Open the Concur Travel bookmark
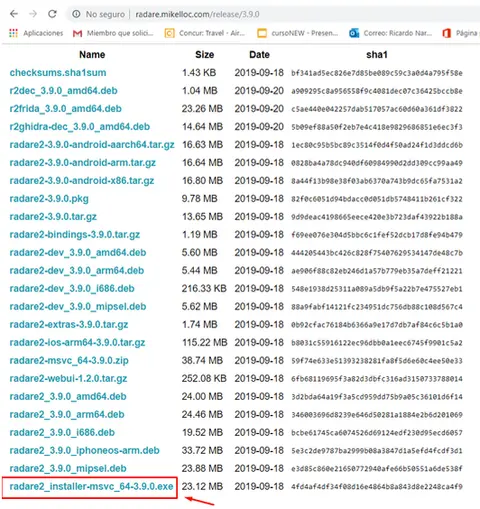The image size is (480, 509). (205, 33)
